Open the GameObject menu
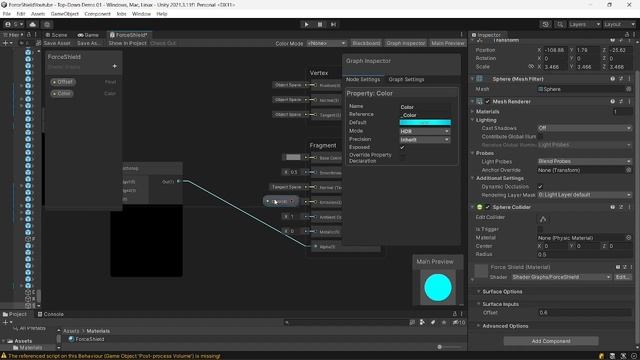This screenshot has width=640, height=360. (x=64, y=14)
